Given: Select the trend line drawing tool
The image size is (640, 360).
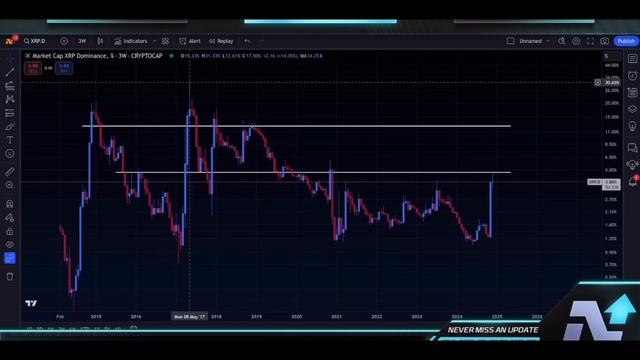Looking at the screenshot, I should coord(10,72).
